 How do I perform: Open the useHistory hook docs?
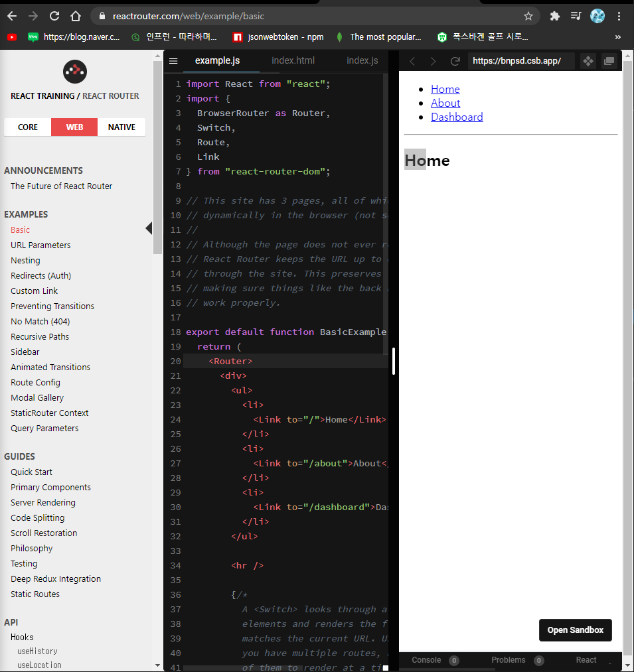pyautogui.click(x=37, y=651)
